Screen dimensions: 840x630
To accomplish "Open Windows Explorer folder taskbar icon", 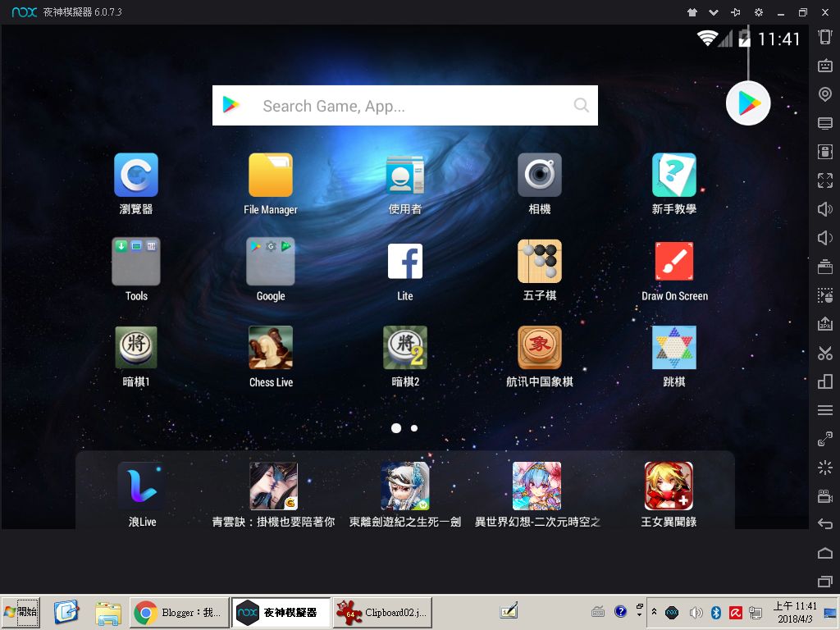I will (108, 612).
